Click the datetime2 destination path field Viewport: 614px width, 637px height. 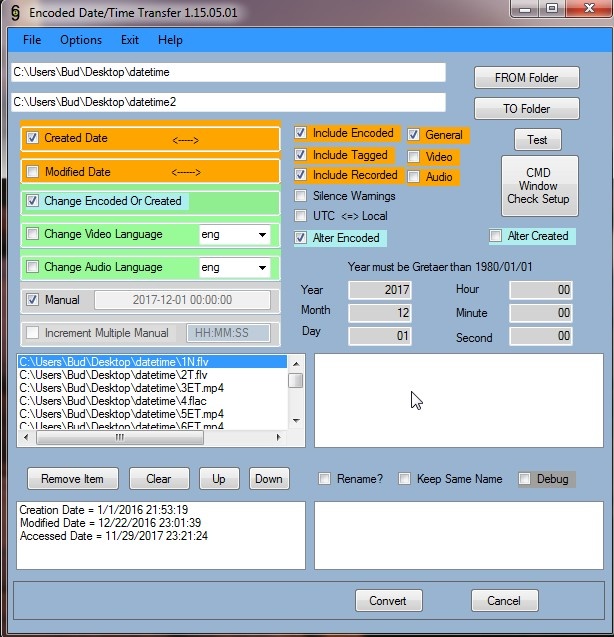click(x=228, y=102)
